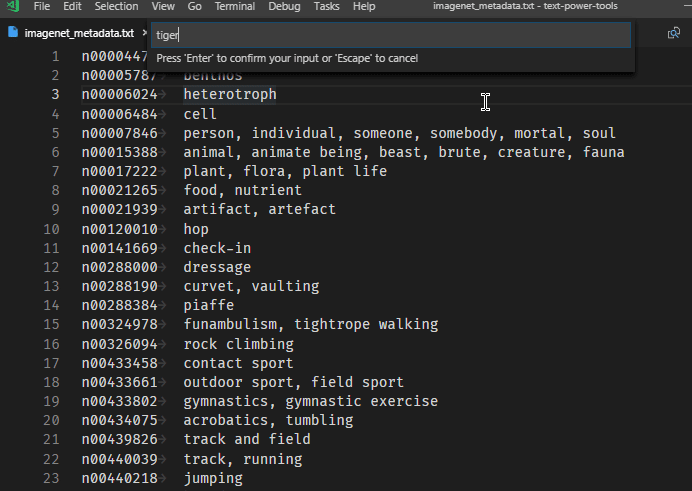
Task: Open the Edit menu
Action: [x=73, y=7]
